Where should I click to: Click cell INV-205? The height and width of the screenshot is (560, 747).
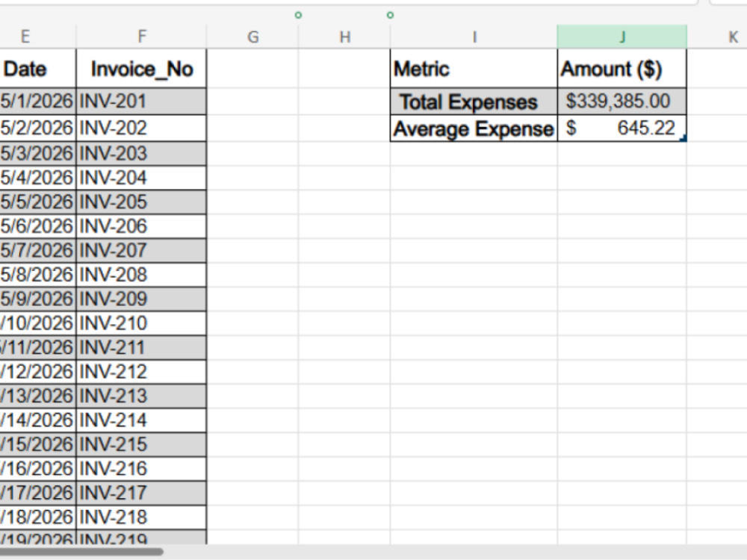pyautogui.click(x=141, y=202)
